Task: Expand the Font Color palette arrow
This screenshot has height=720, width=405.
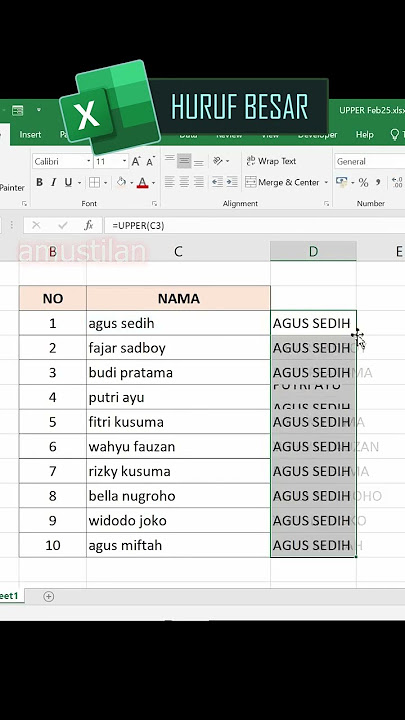Action: (x=153, y=183)
